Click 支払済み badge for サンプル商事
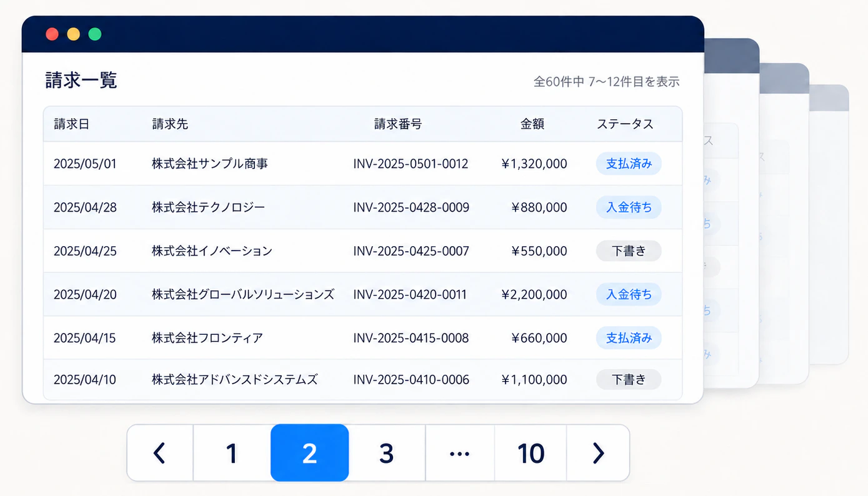Viewport: 868px width, 496px height. coord(629,164)
